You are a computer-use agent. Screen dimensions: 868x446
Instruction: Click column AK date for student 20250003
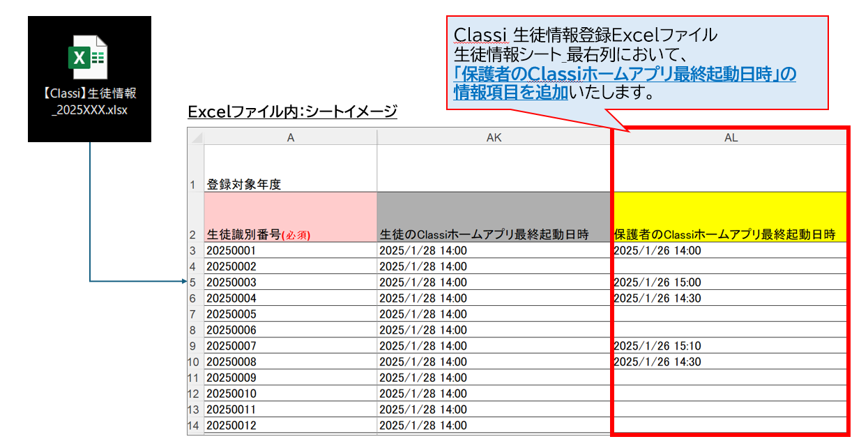coord(494,282)
